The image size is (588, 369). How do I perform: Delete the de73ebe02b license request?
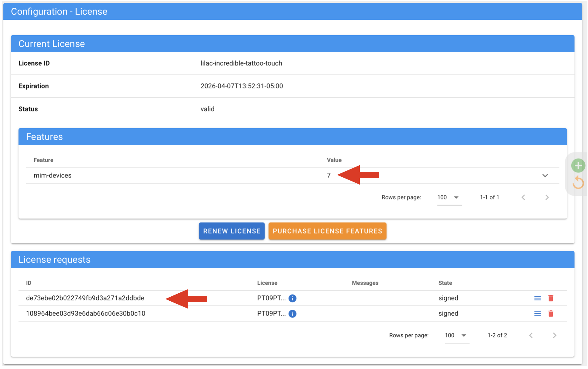point(551,298)
